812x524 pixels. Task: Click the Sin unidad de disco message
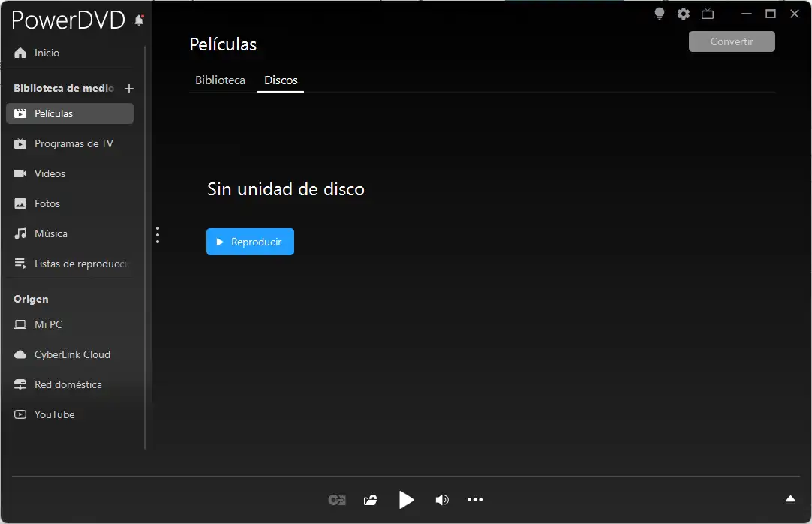[286, 189]
